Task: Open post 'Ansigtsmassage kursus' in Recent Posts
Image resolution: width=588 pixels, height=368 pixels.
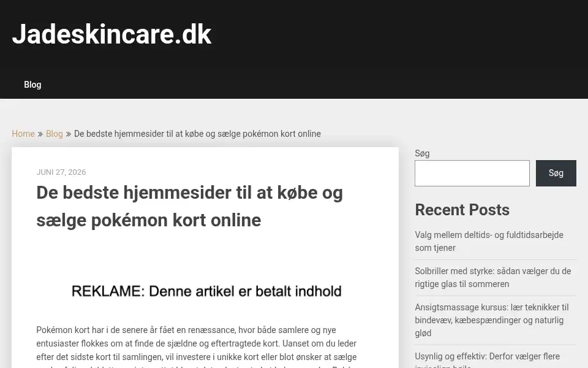Action: tap(492, 320)
